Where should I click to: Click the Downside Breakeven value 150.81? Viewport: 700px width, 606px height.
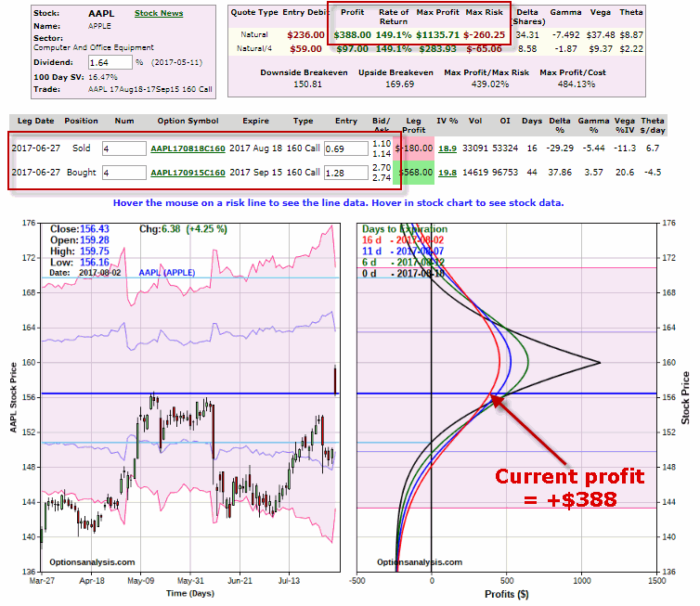(x=307, y=84)
